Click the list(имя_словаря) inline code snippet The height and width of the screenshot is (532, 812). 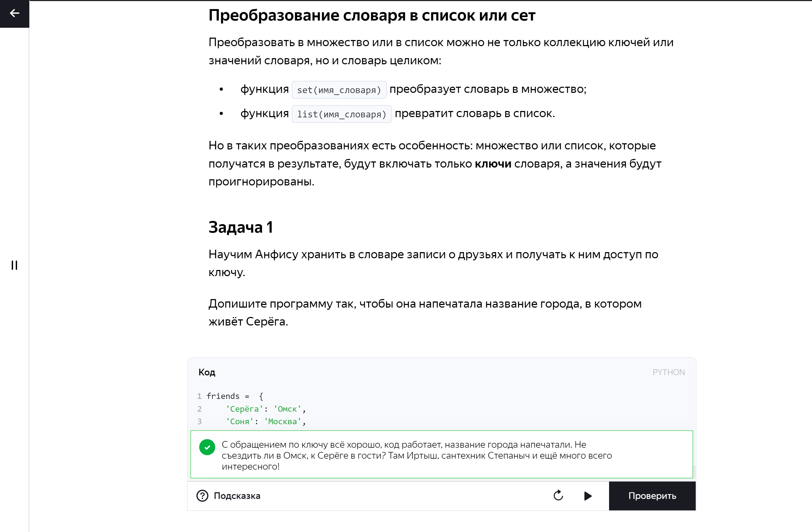(x=342, y=114)
